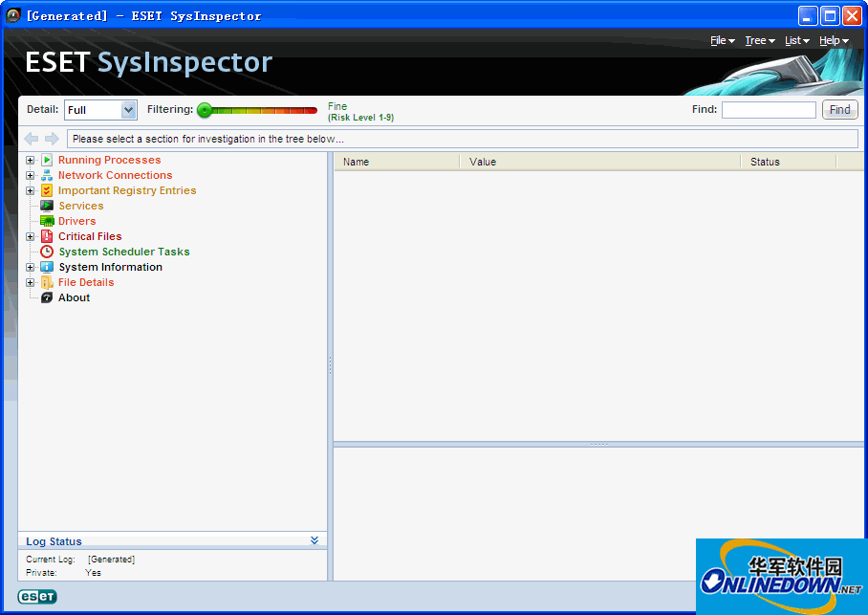
Task: Click the Running Processes play icon
Action: (47, 160)
